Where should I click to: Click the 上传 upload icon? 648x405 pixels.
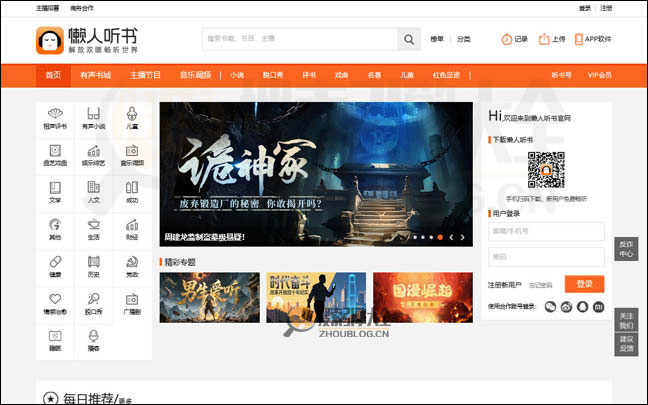(544, 39)
